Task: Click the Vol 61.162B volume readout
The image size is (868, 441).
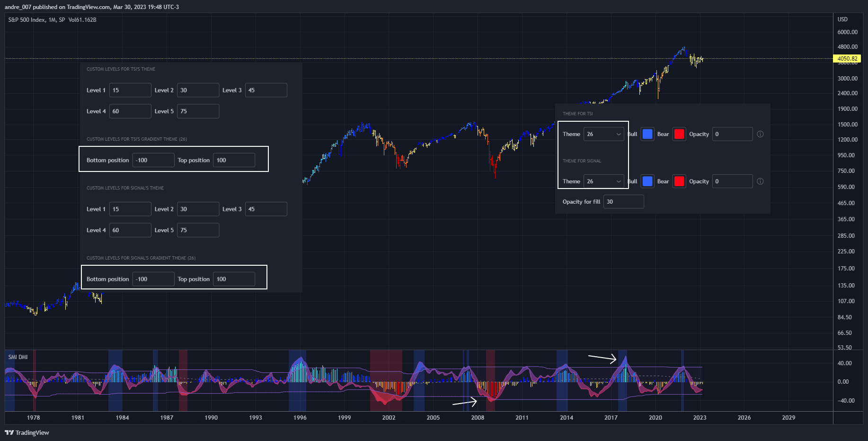Action: (82, 20)
